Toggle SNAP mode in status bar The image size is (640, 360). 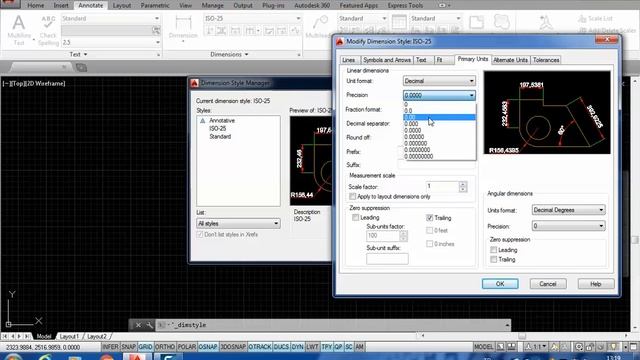pyautogui.click(x=128, y=347)
